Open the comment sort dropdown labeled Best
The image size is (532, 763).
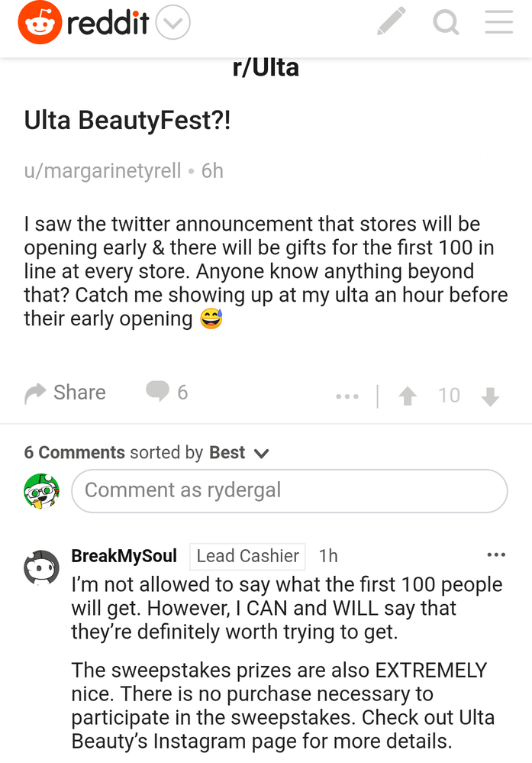[x=237, y=452]
